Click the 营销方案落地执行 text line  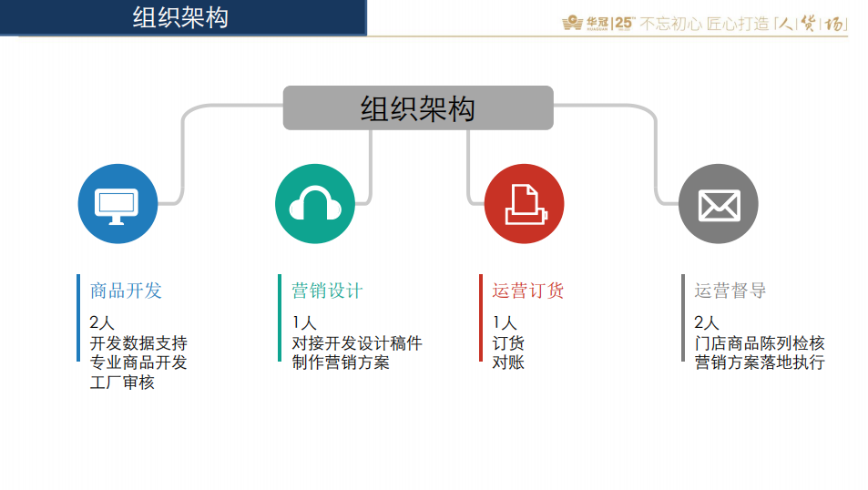759,362
